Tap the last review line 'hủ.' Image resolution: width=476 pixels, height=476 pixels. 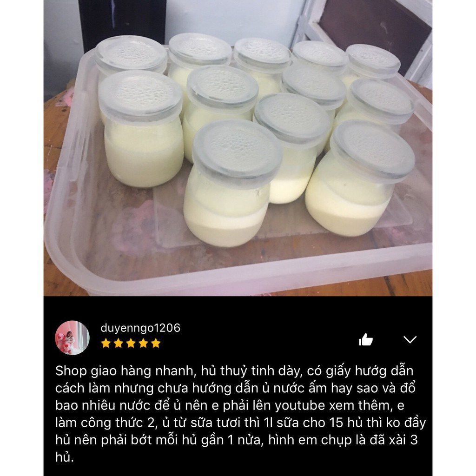point(64,457)
